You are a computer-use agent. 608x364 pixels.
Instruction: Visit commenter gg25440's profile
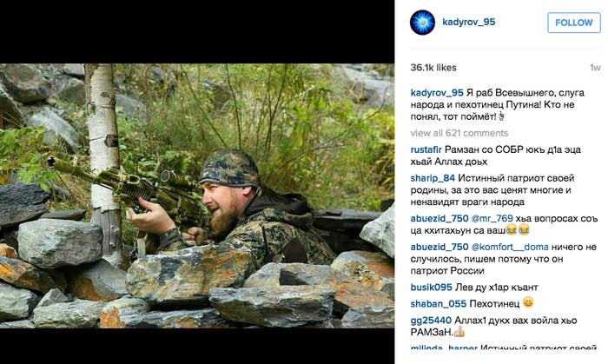pos(431,321)
